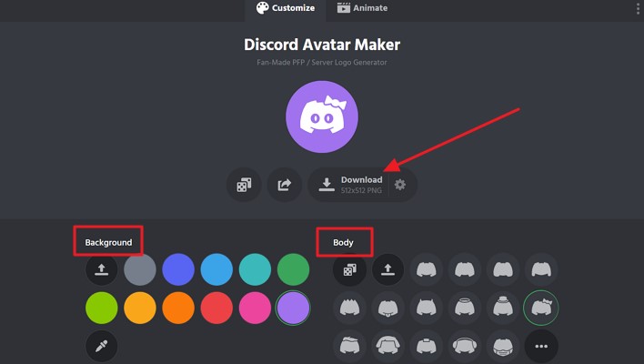Choose the body with long hair
The image size is (644, 364).
(387, 346)
